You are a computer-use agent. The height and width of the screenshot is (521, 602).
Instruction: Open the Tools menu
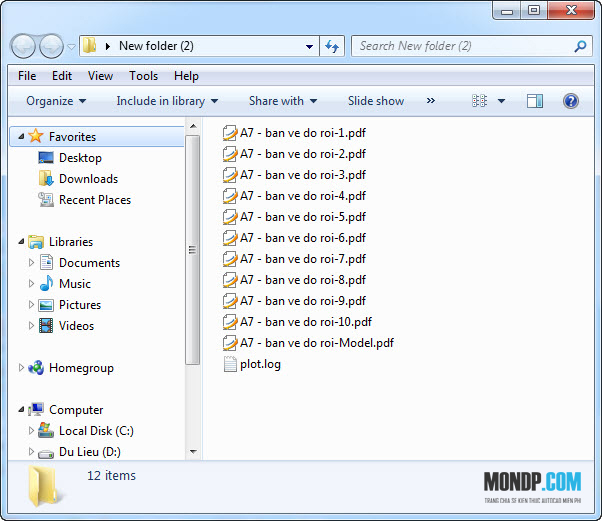click(x=143, y=76)
